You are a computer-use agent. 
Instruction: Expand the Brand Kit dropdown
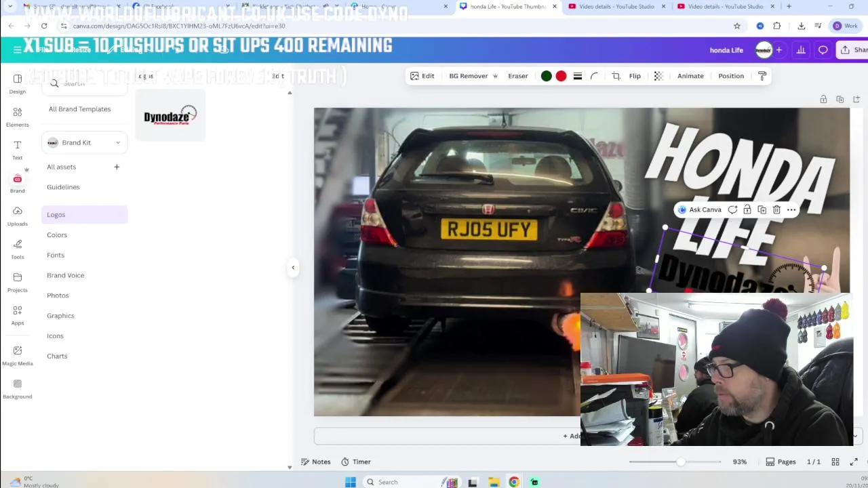coord(85,142)
